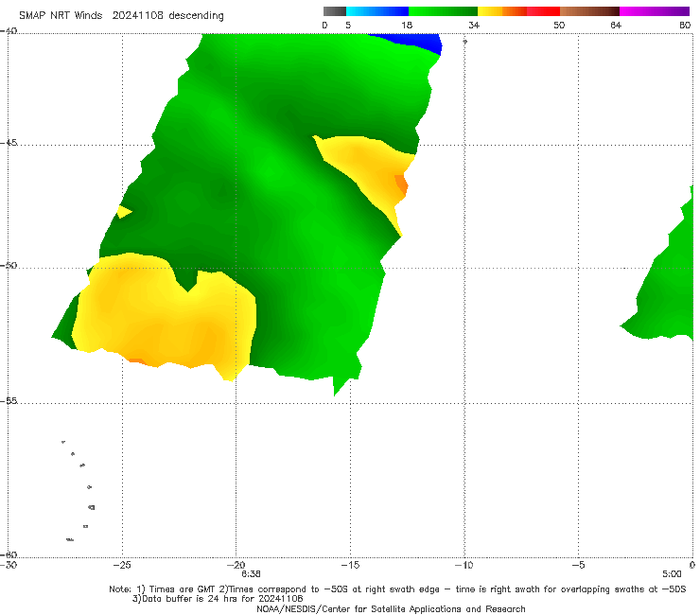Click the latitude label '-55'
The image size is (700, 615).
click(x=9, y=400)
